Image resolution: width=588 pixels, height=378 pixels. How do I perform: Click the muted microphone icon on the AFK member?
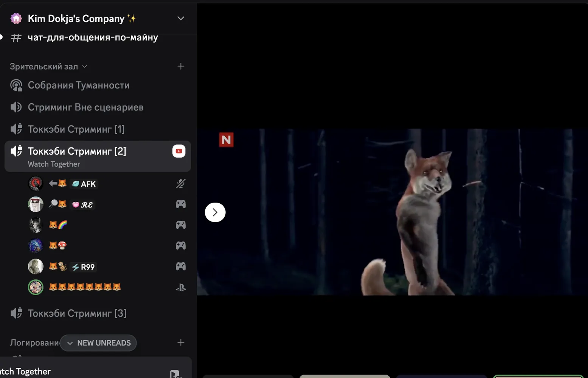181,184
